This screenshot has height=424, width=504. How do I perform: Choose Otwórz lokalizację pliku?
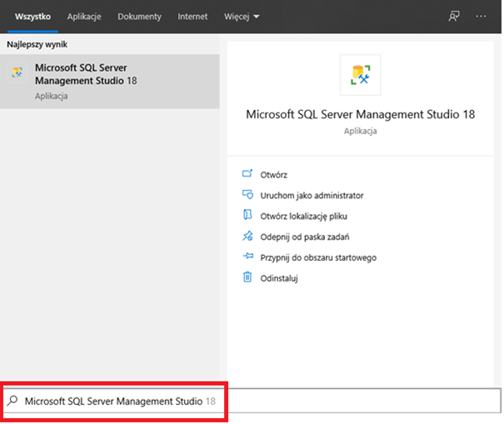point(304,217)
